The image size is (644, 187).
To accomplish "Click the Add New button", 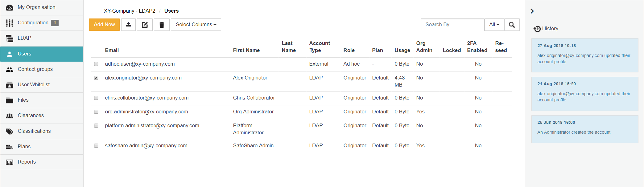I will (104, 25).
